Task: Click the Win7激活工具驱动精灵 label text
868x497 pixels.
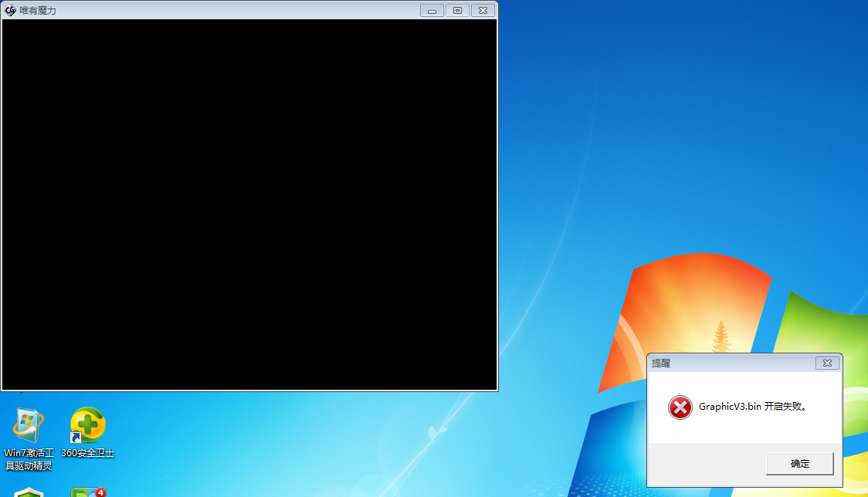Action: point(29,459)
